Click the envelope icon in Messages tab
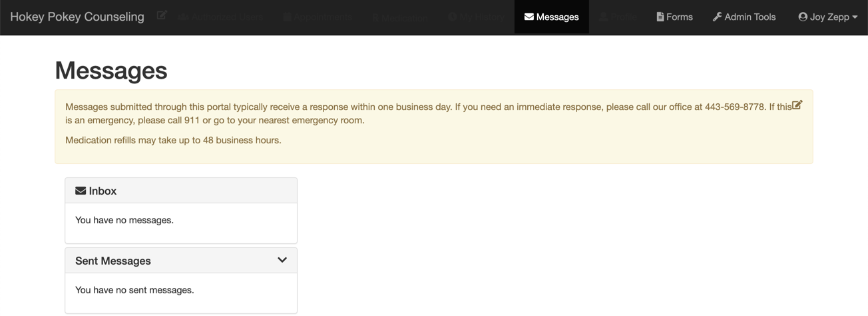 pos(529,17)
